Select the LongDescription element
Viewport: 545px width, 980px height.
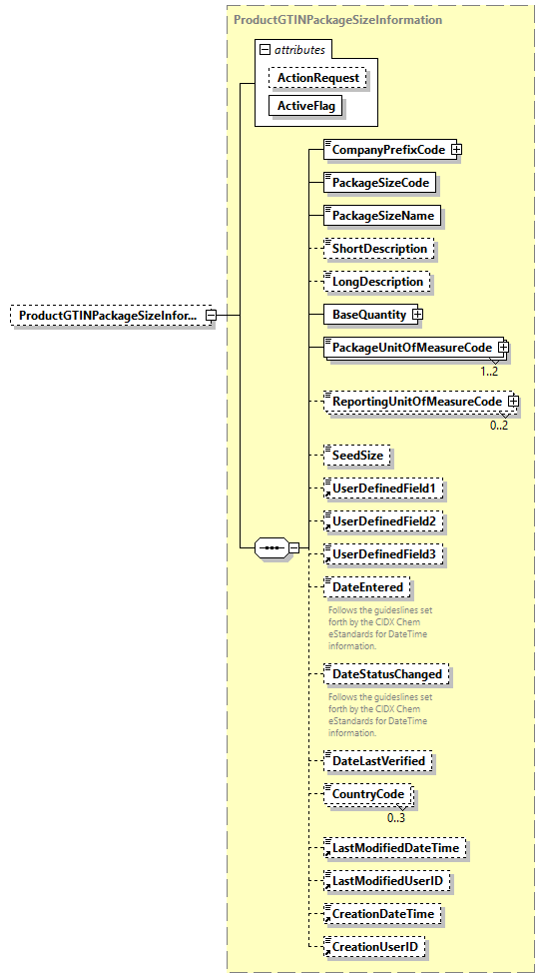(x=377, y=282)
